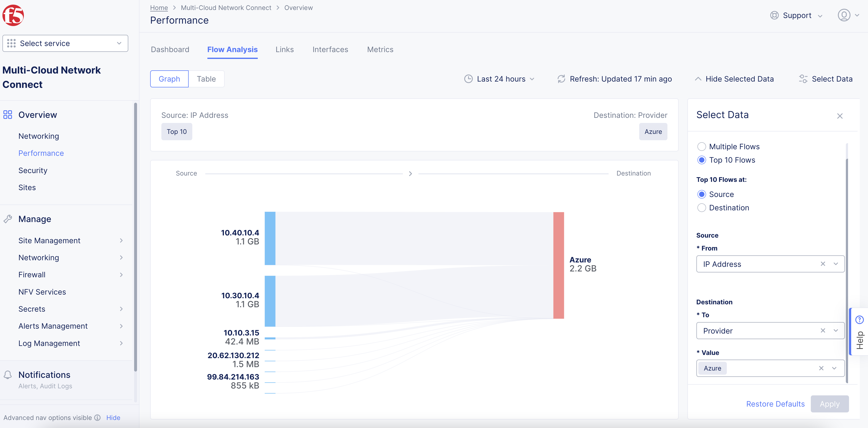Viewport: 868px width, 428px height.
Task: Click the user profile avatar icon
Action: [844, 16]
